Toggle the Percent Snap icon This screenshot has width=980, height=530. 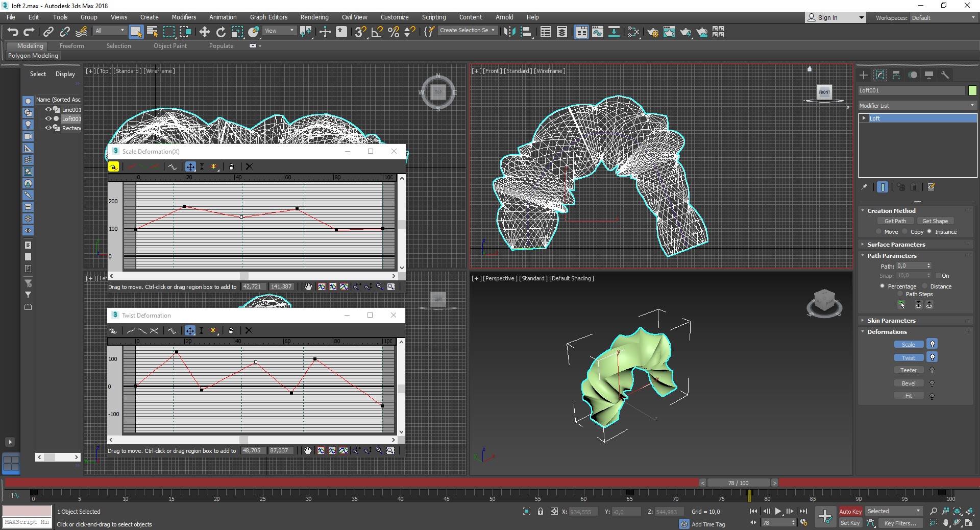[x=394, y=32]
